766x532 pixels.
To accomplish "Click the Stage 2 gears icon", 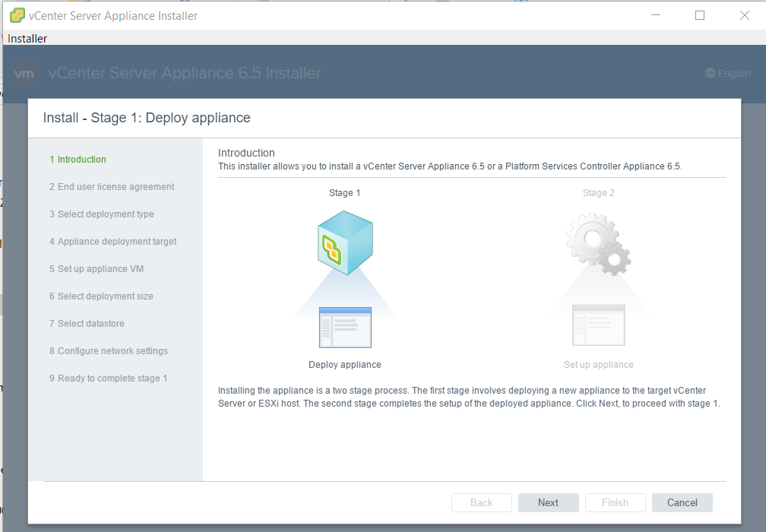I will 598,244.
